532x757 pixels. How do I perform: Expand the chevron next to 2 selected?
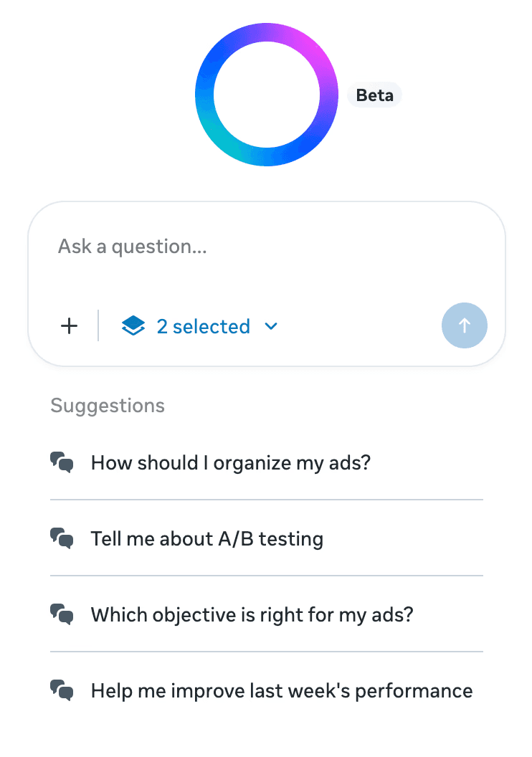coord(270,326)
